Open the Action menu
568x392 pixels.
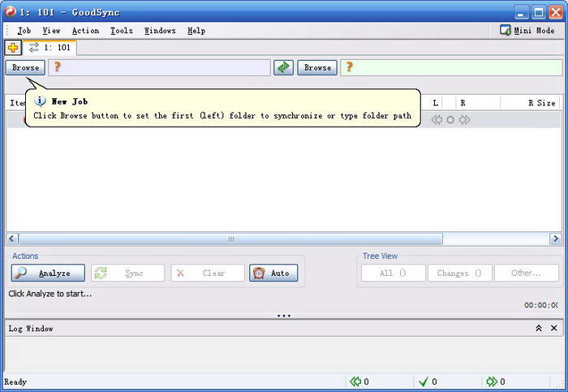[x=85, y=31]
